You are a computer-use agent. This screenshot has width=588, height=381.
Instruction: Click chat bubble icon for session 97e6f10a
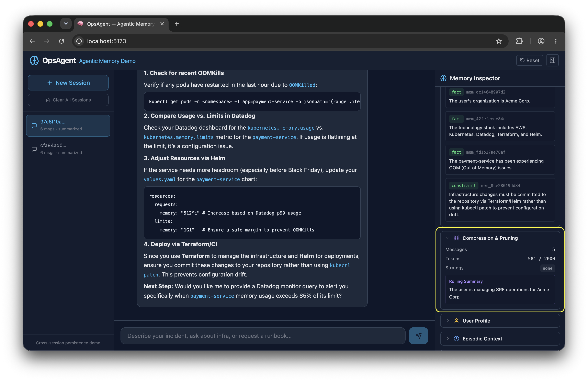click(34, 125)
